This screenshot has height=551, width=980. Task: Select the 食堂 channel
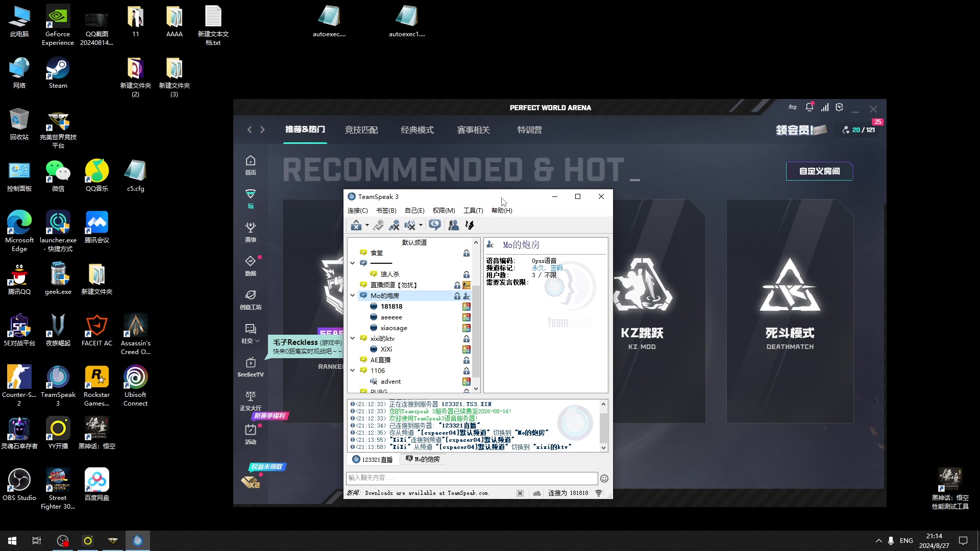[x=377, y=253]
